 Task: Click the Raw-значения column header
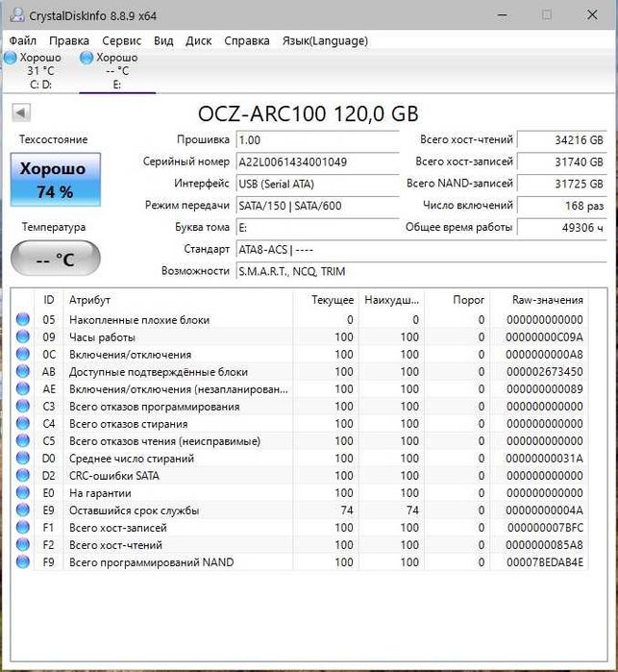(x=539, y=300)
